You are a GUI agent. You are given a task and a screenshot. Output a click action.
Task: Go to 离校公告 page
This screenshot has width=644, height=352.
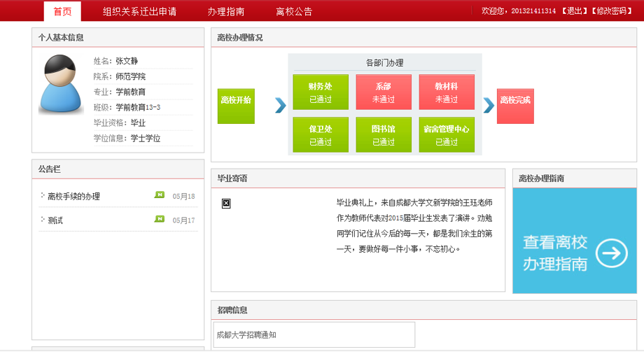click(294, 11)
